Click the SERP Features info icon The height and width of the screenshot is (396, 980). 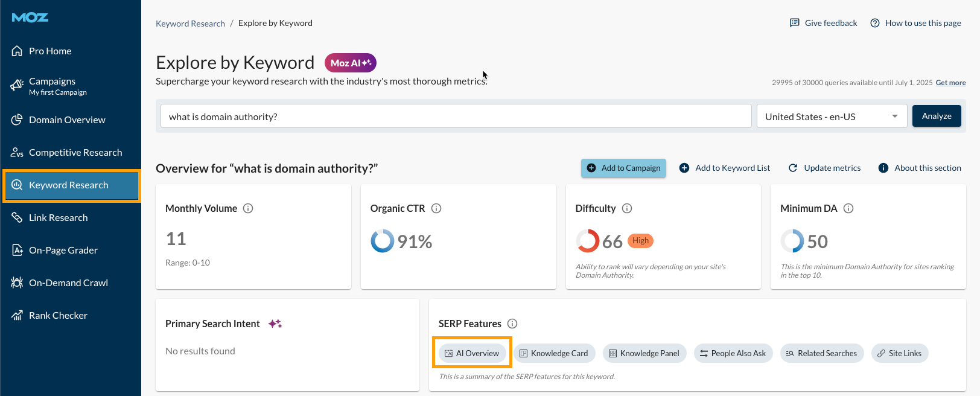pos(512,324)
